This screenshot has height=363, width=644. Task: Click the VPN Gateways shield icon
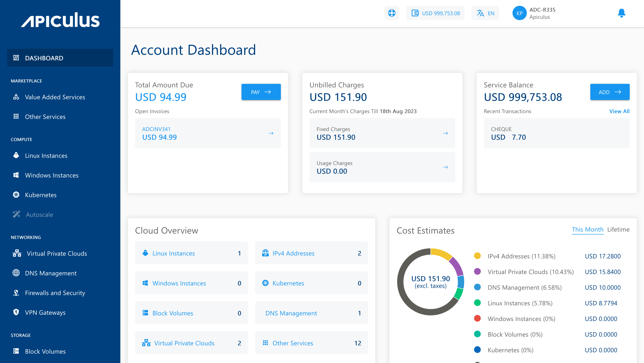(x=16, y=312)
